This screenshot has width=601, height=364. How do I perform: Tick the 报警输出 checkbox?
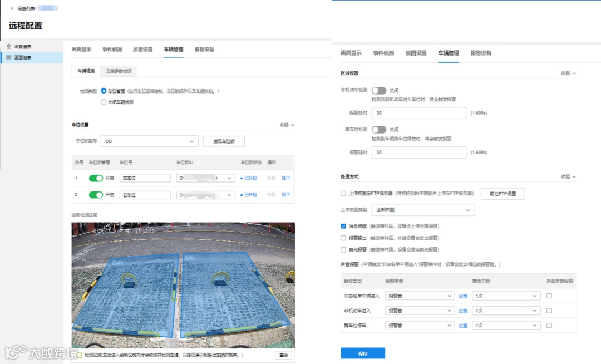click(x=343, y=238)
